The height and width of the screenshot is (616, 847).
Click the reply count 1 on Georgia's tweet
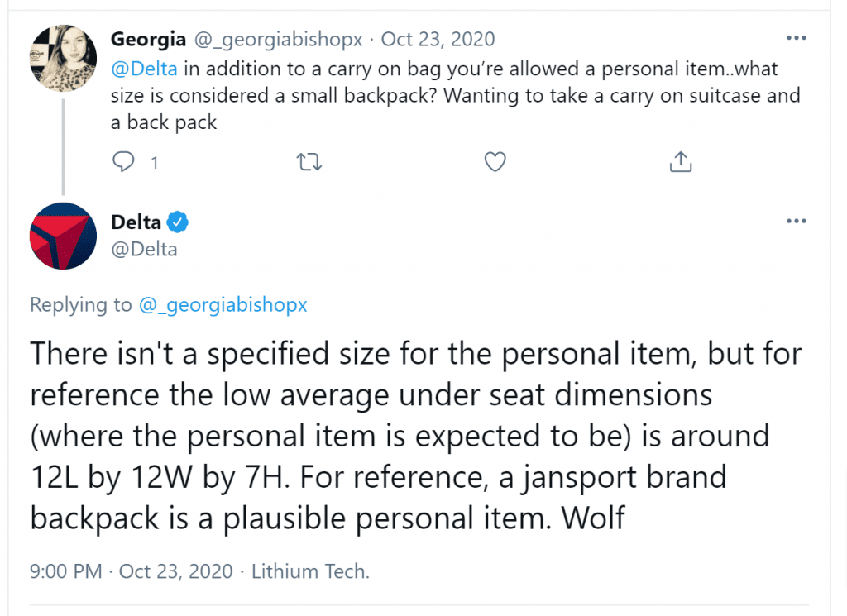pyautogui.click(x=155, y=163)
